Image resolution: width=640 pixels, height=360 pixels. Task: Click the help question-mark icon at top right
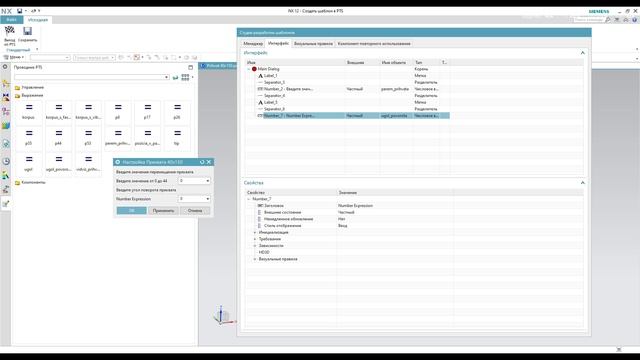635,20
